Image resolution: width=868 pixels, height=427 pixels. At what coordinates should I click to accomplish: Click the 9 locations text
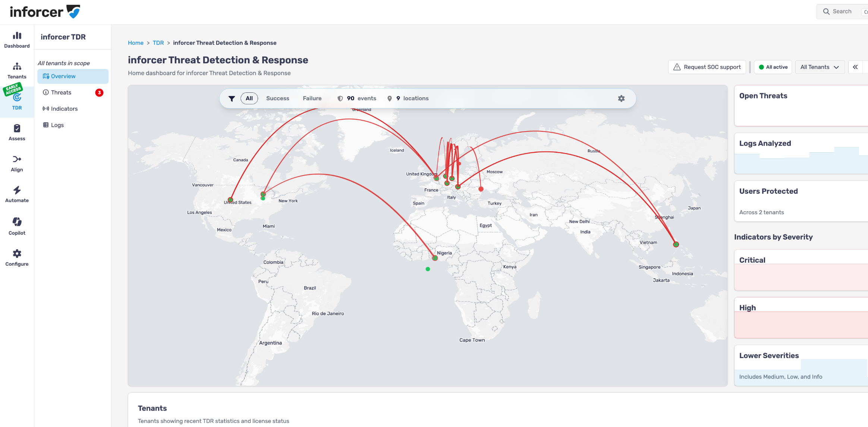point(412,98)
